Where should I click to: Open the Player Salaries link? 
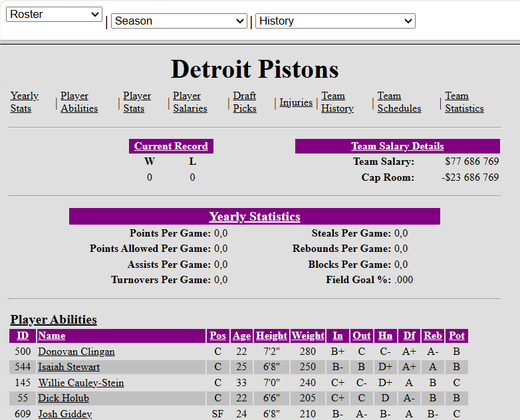point(190,102)
